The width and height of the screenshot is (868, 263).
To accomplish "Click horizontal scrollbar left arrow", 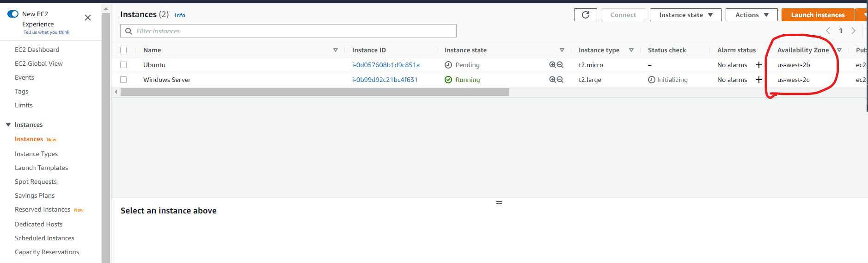I will 116,92.
